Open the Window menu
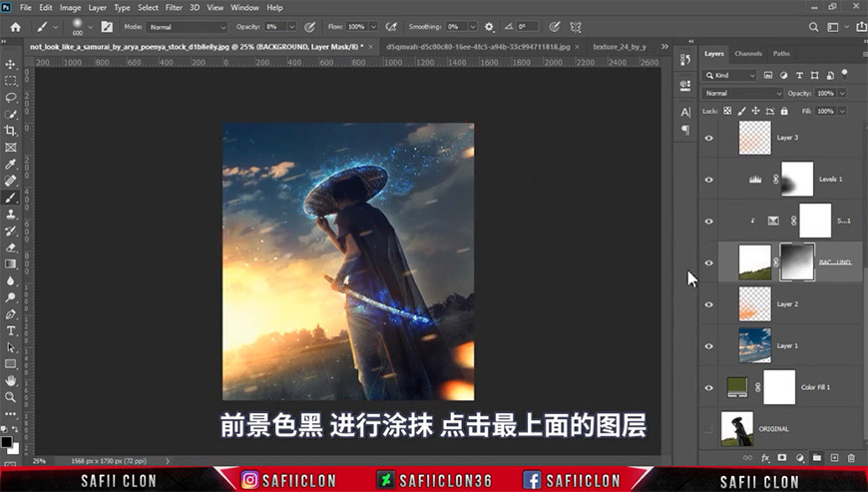Screen dimensions: 868x492 pos(244,7)
